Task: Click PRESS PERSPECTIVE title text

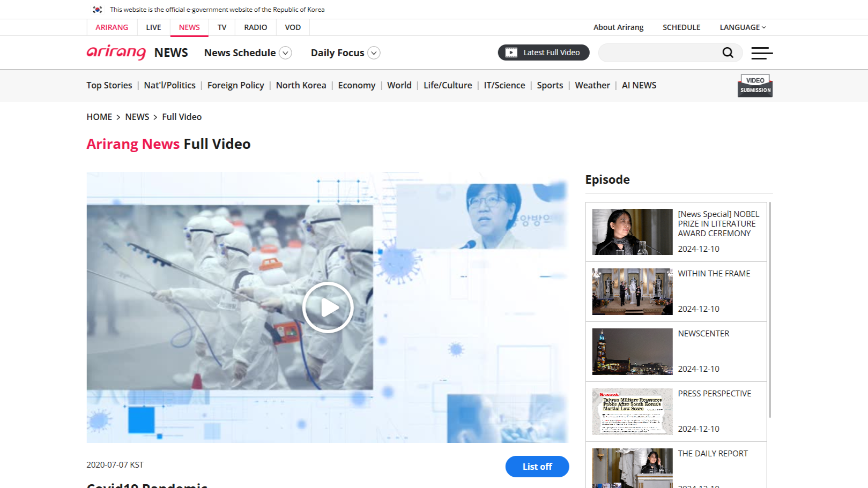Action: coord(715,394)
